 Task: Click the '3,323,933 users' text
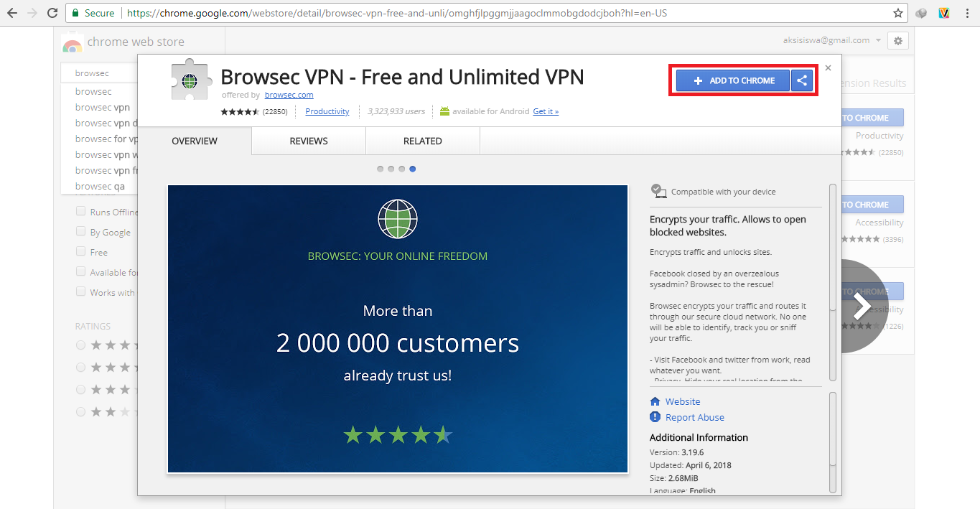(396, 111)
